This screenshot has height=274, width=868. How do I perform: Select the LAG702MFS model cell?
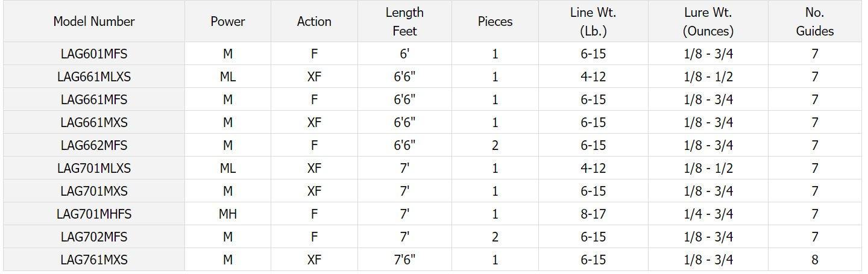click(94, 237)
